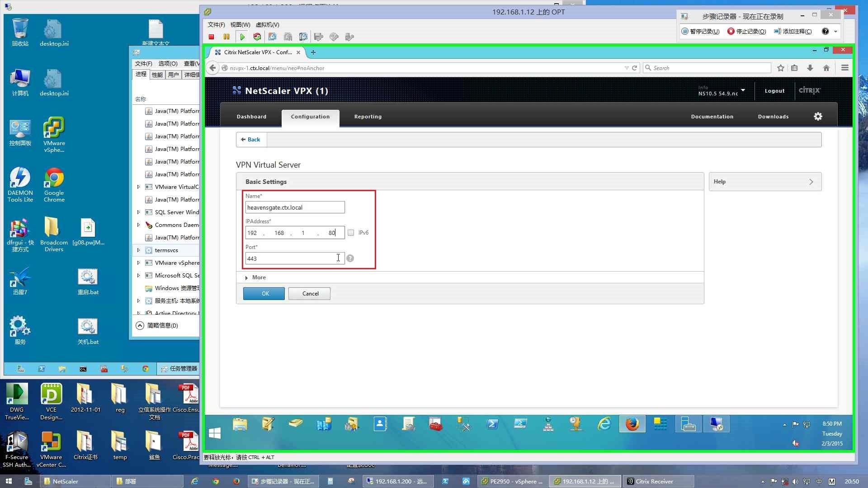This screenshot has width=868, height=488.
Task: Toggle the IPv6 checkbox
Action: (351, 233)
